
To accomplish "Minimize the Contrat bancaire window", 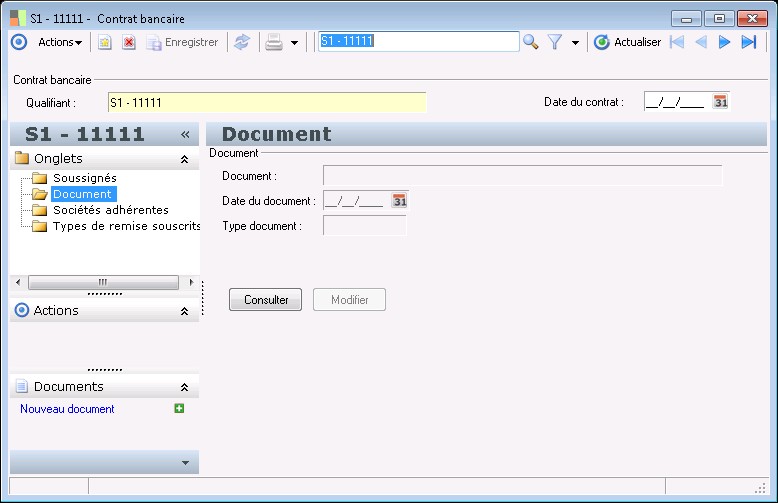I will (687, 19).
